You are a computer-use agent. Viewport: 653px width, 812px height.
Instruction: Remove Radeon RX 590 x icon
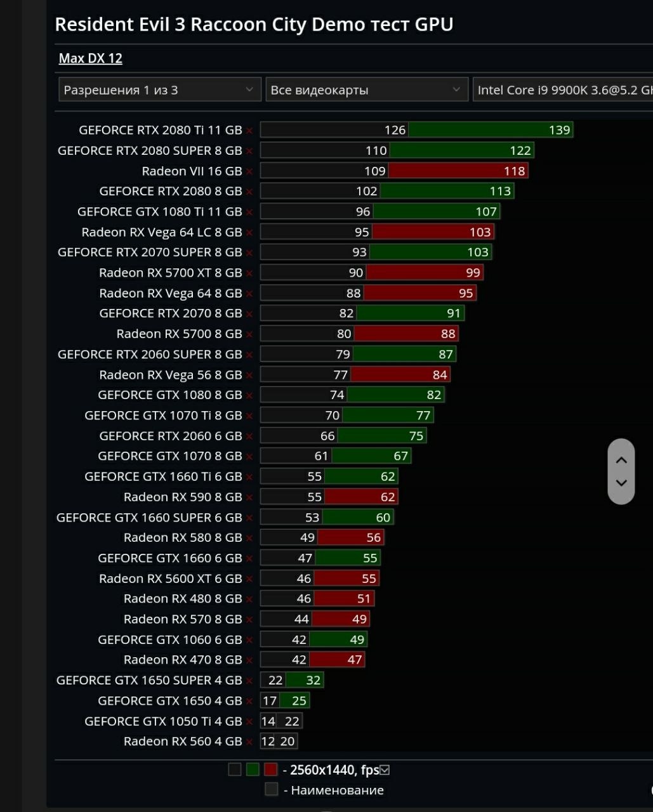249,497
